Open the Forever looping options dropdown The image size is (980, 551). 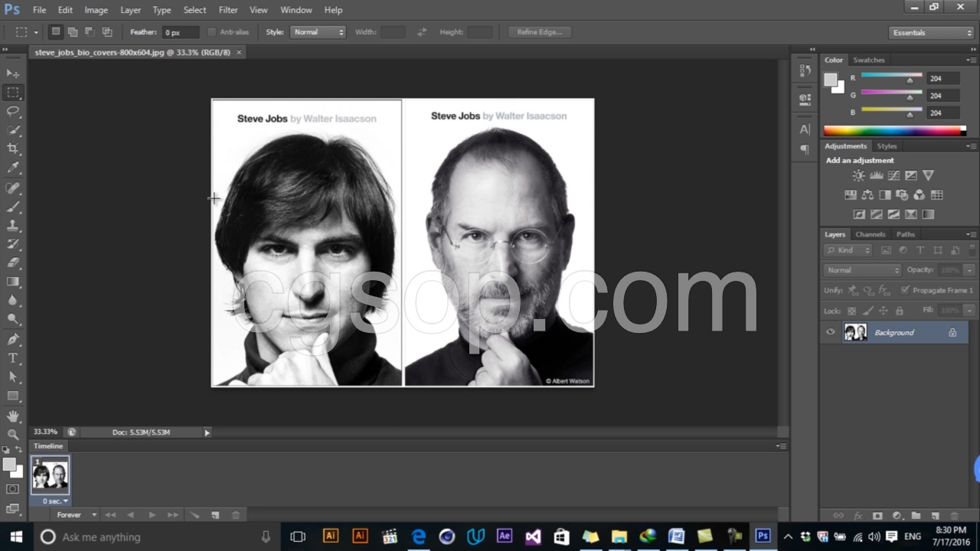(77, 515)
